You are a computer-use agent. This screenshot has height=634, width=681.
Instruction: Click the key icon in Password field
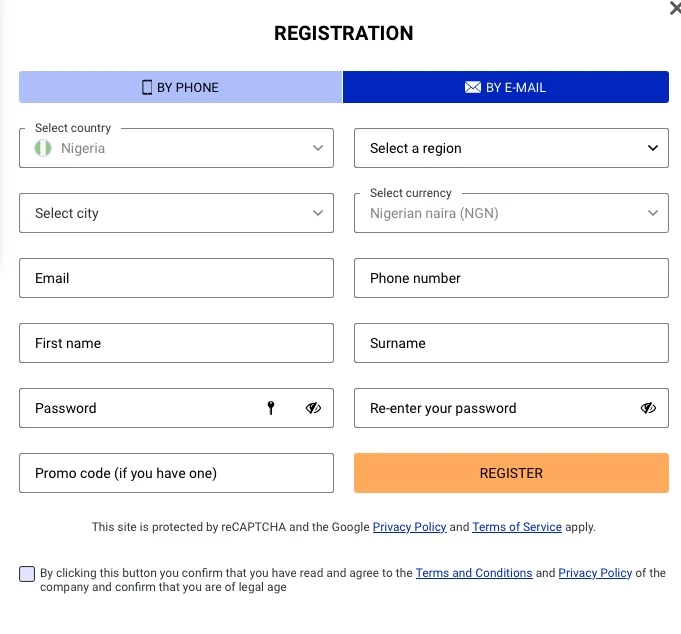pyautogui.click(x=270, y=408)
